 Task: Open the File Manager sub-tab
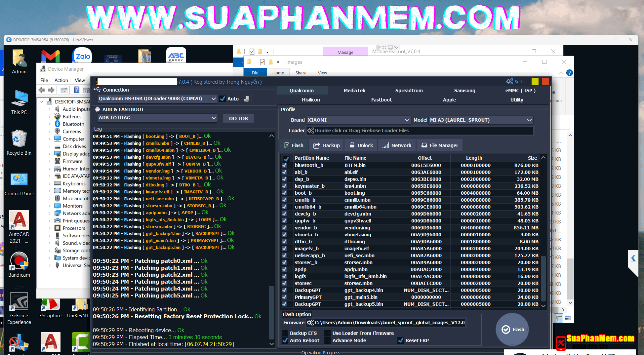click(439, 145)
